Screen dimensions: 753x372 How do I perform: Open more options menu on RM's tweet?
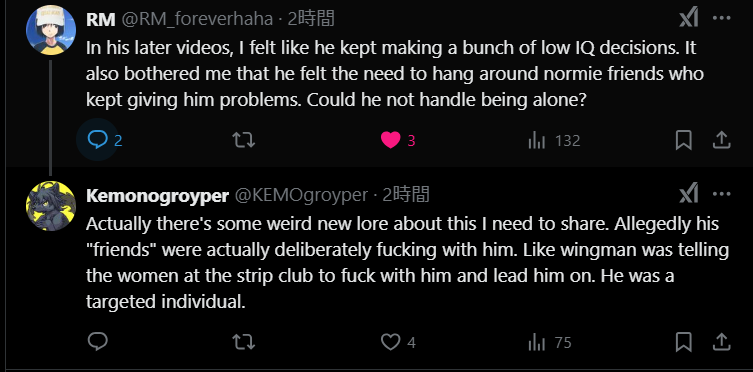coord(721,19)
